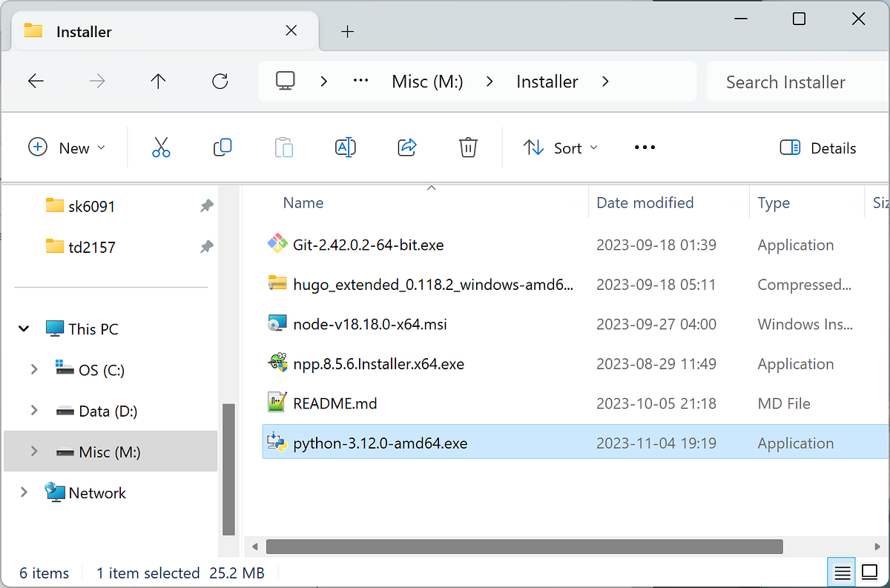The image size is (890, 588).
Task: Click inside the Search Installer box
Action: pyautogui.click(x=785, y=82)
